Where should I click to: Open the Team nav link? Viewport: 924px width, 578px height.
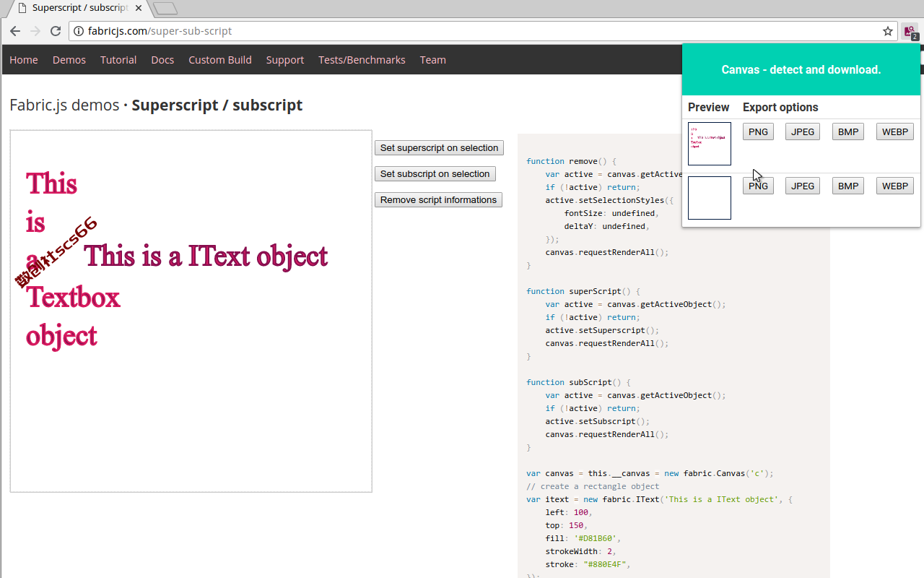coord(433,60)
